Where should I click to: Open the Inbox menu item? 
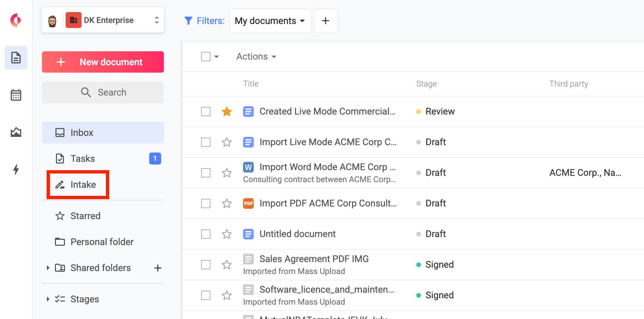click(x=82, y=132)
